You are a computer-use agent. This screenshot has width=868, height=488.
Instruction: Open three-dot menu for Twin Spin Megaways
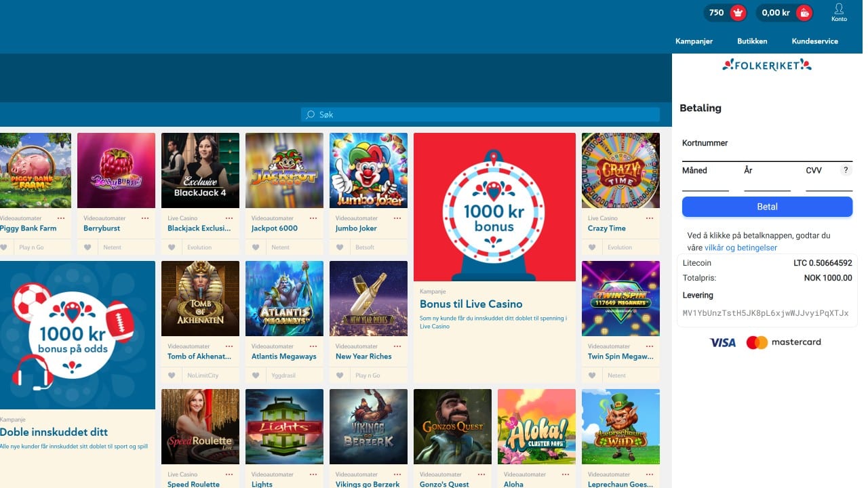point(650,346)
